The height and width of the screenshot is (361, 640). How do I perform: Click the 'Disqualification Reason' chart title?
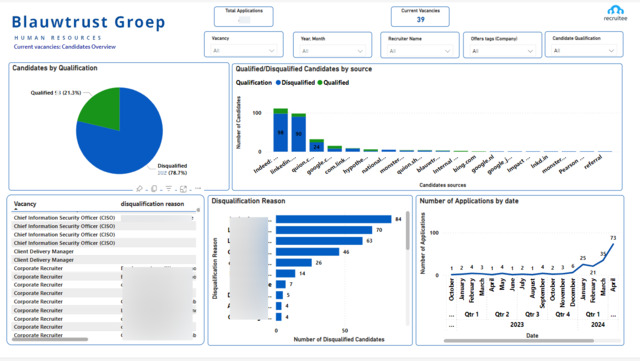248,201
